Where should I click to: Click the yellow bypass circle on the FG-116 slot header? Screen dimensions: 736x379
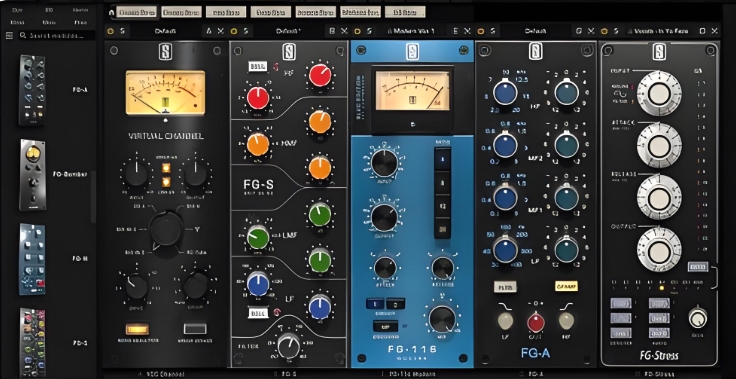click(357, 31)
